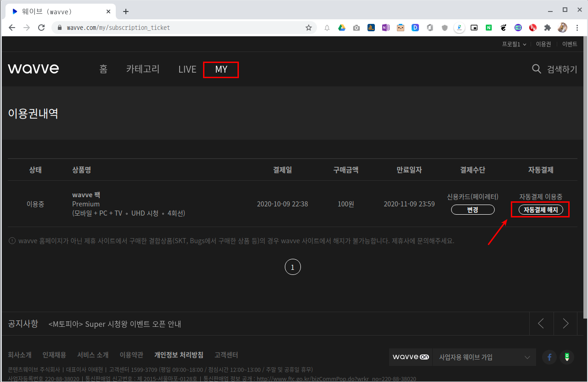The height and width of the screenshot is (382, 588).
Task: Click the page vertical scrollbar
Action: [584, 178]
